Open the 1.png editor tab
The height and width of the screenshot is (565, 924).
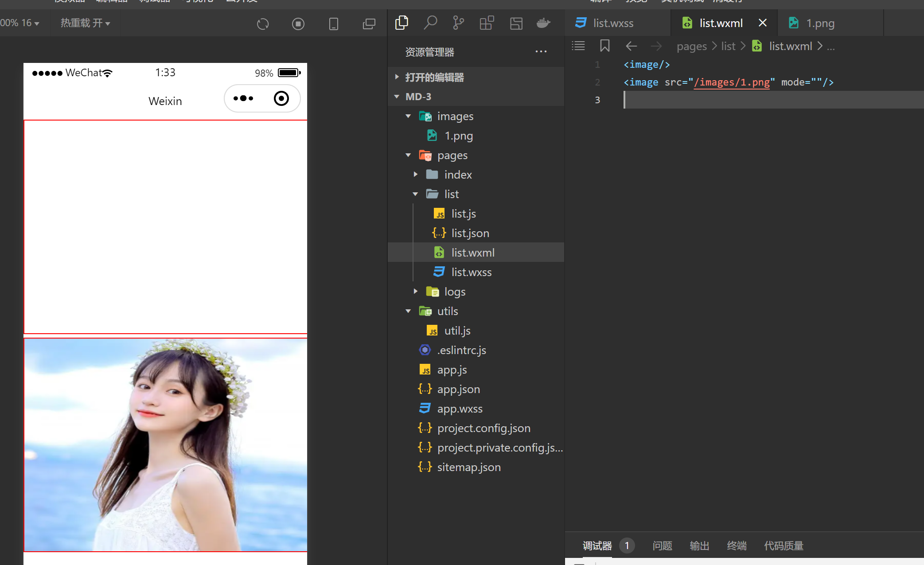[x=820, y=23]
